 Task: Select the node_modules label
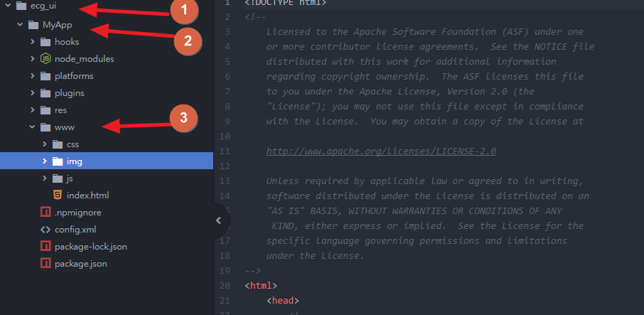tap(84, 59)
